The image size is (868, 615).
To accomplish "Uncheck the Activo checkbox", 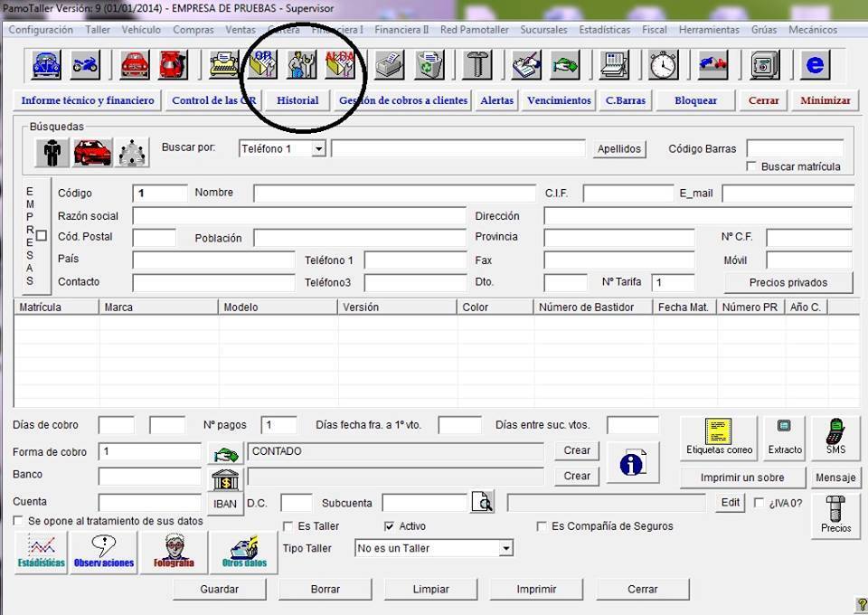I will point(389,525).
